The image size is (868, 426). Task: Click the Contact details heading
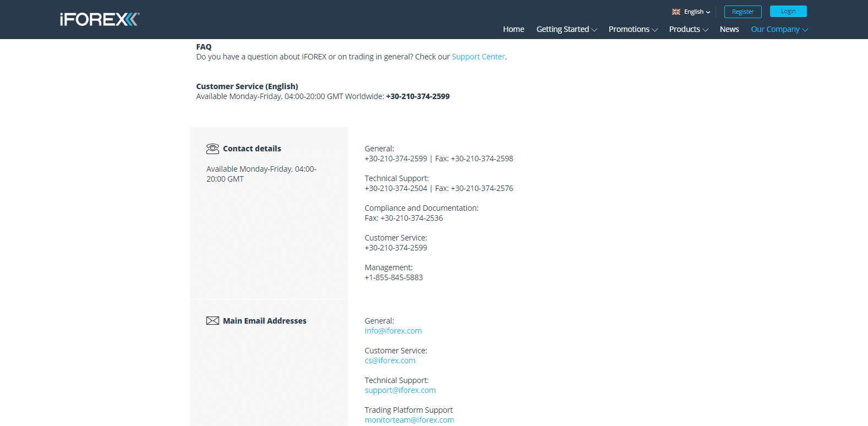(252, 149)
